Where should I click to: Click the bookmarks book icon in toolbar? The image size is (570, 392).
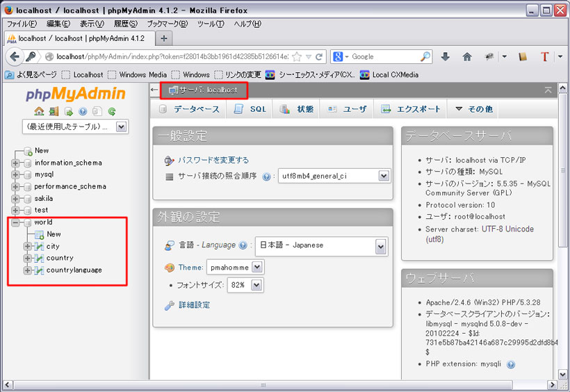pyautogui.click(x=523, y=56)
